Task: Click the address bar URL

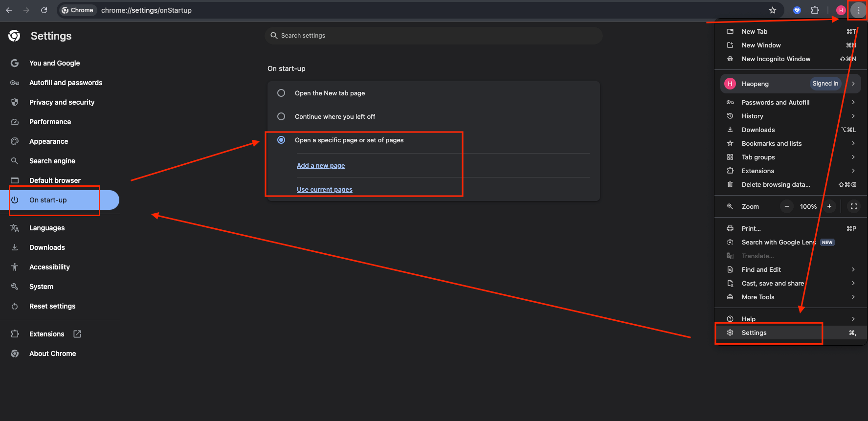Action: click(x=146, y=10)
